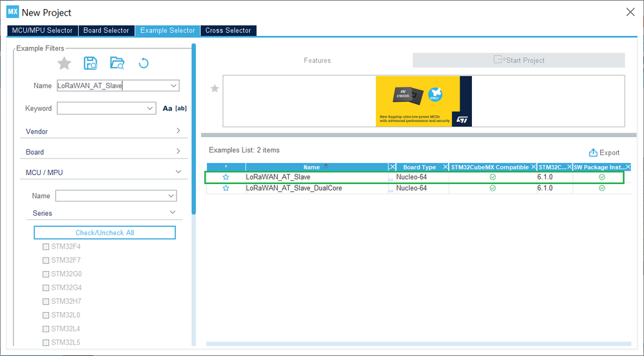Image resolution: width=644 pixels, height=356 pixels.
Task: Expand the Board filter section
Action: (x=179, y=151)
